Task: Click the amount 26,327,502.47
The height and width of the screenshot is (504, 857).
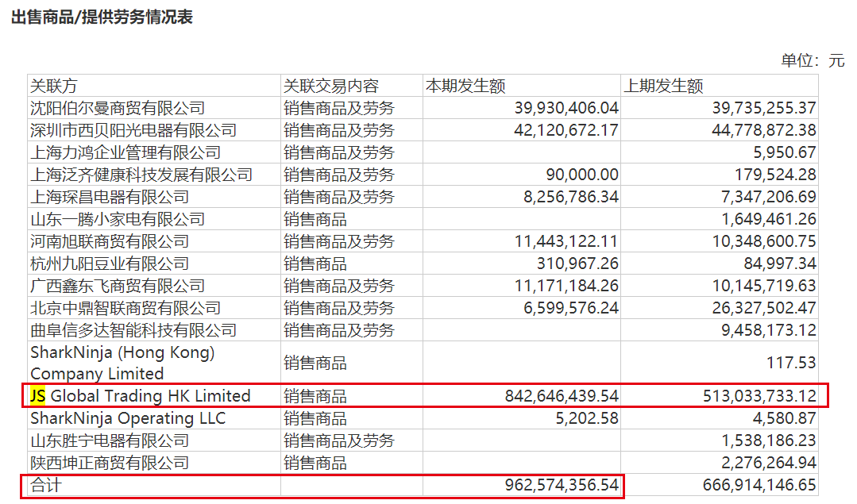Action: point(764,308)
